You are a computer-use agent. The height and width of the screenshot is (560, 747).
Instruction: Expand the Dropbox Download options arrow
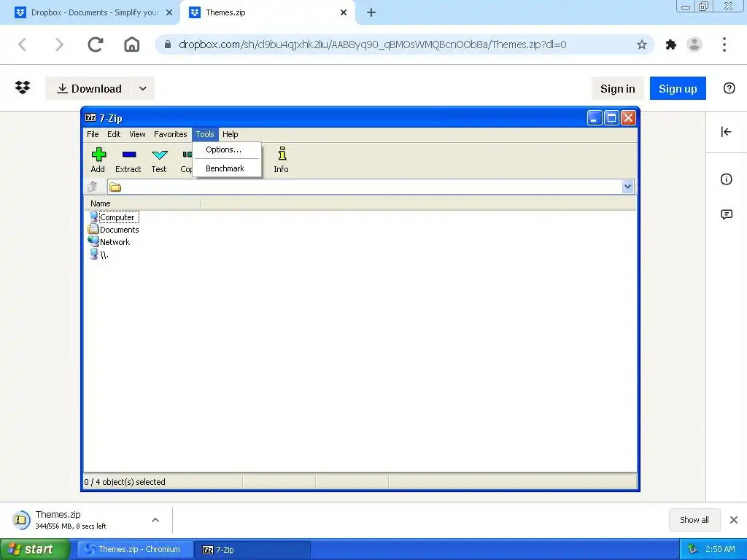[x=142, y=88]
